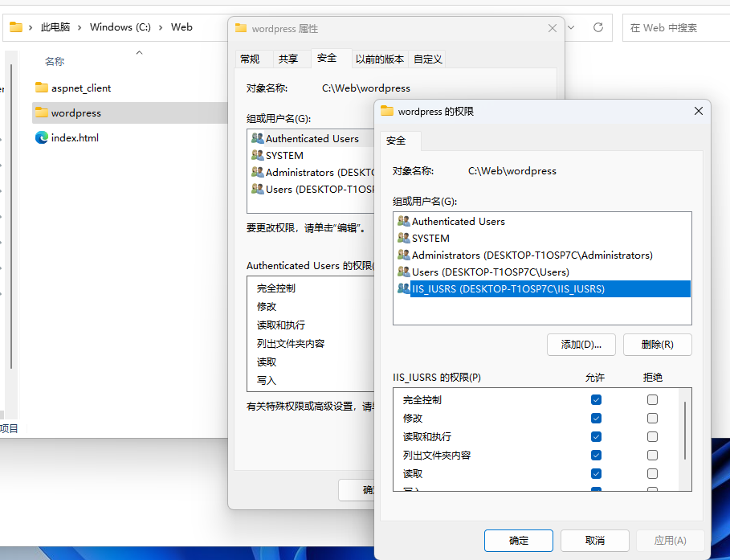Click Administrators icon in 属性 window
Image resolution: width=730 pixels, height=560 pixels.
258,172
